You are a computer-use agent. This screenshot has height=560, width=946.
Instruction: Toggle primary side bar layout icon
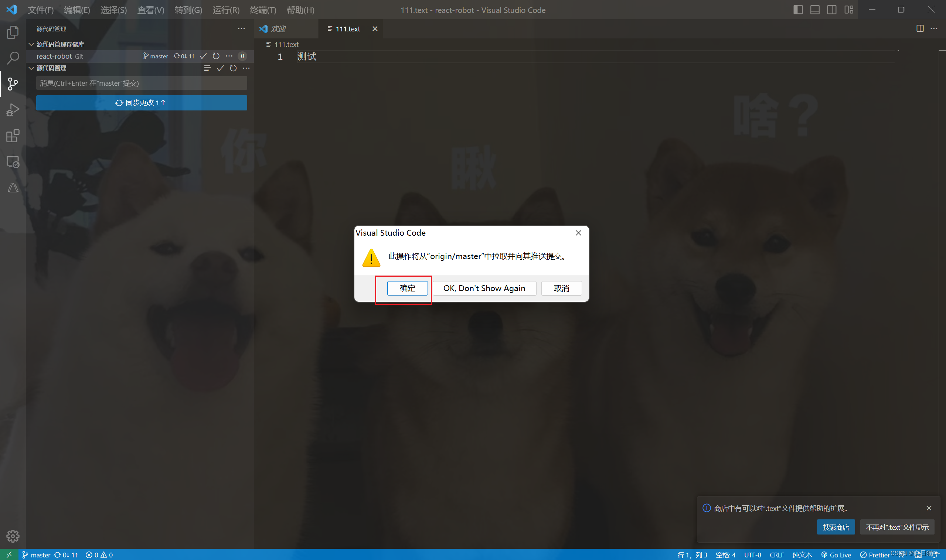pos(798,10)
